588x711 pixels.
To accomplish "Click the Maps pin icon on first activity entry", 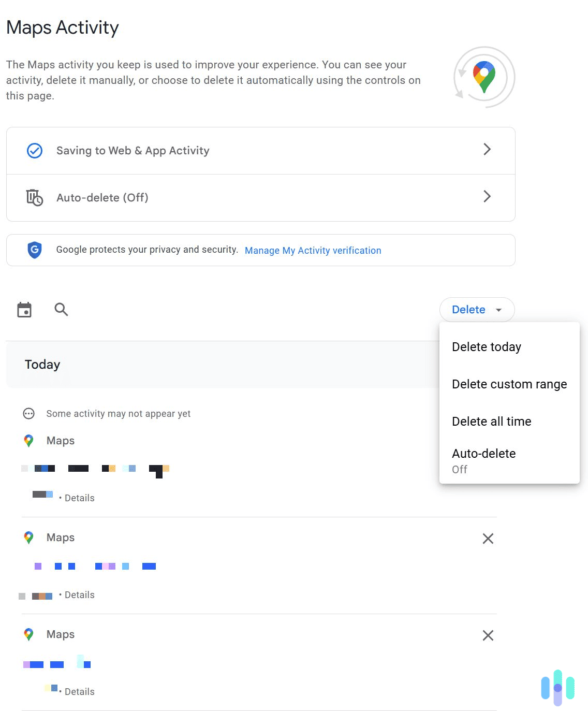I will point(28,441).
